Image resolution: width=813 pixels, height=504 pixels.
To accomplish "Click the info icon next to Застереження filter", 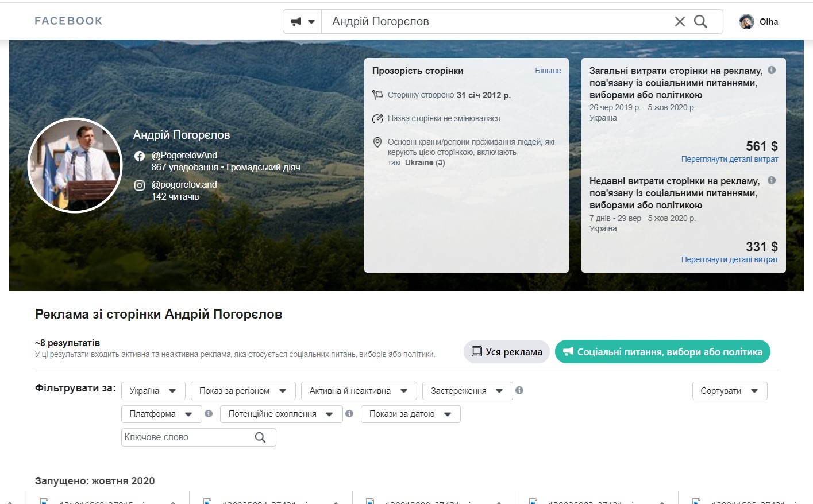I will point(519,390).
